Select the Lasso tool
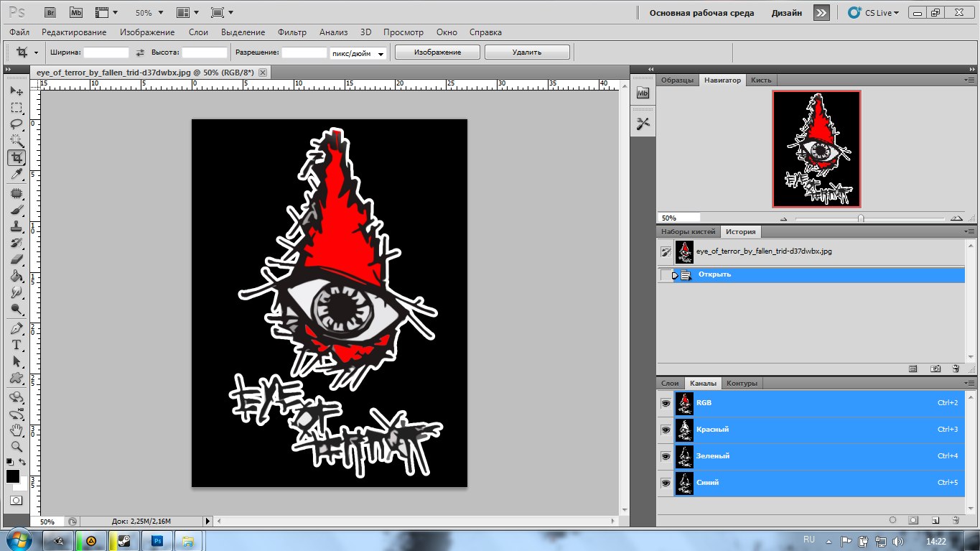The image size is (980, 551). (x=17, y=124)
